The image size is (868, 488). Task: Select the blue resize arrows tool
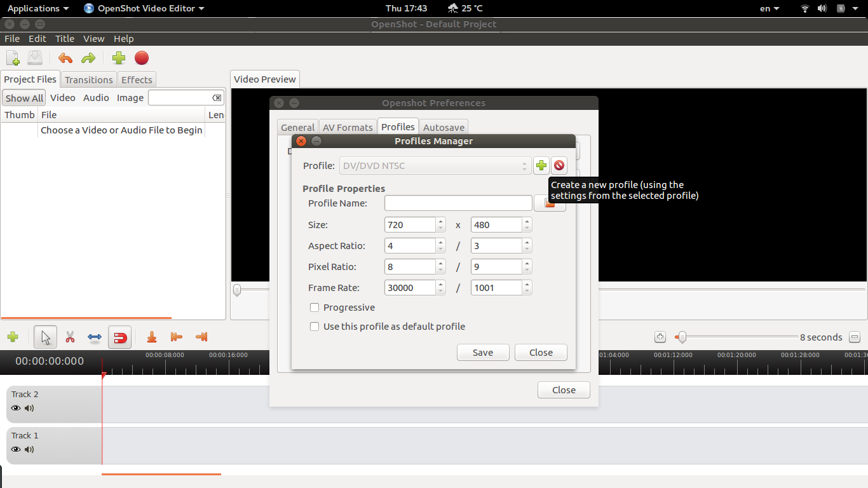pos(95,337)
